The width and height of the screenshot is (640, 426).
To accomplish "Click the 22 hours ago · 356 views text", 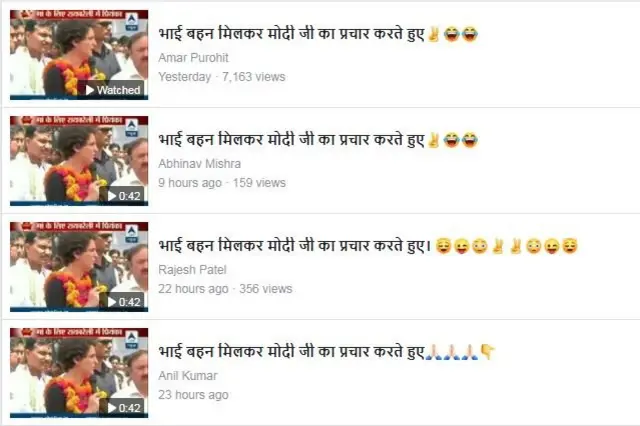I will point(225,289).
